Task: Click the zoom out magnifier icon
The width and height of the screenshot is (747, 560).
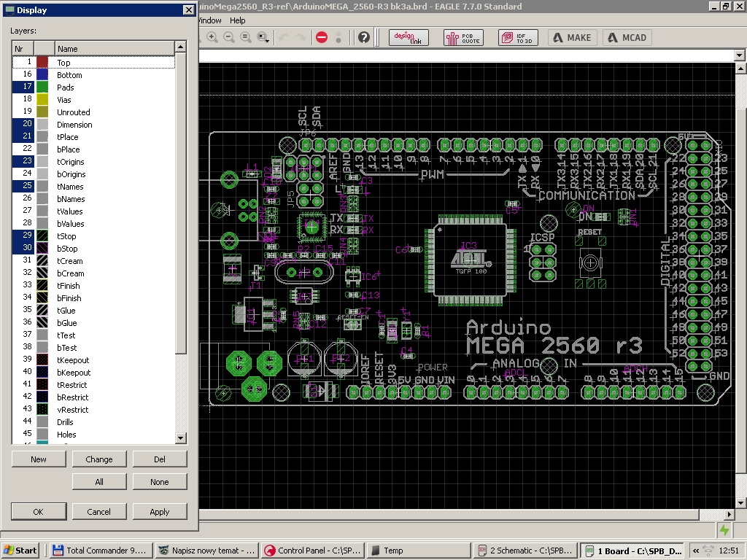Action: [x=229, y=37]
